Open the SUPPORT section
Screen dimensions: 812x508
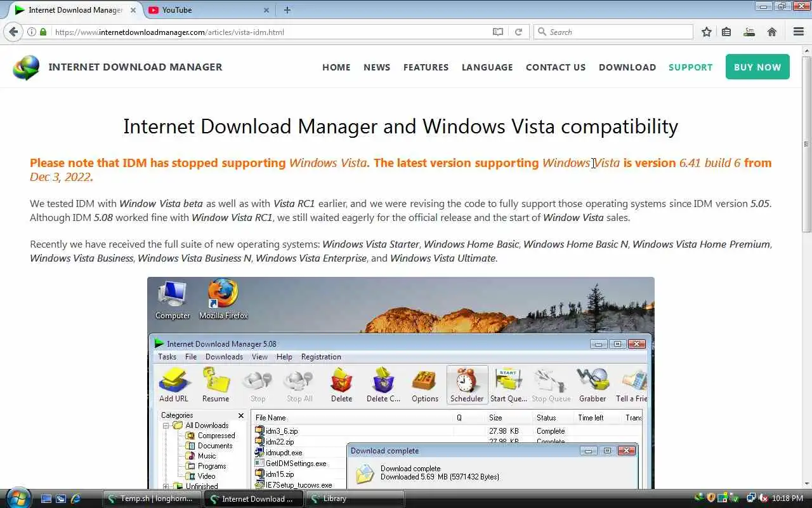(691, 67)
